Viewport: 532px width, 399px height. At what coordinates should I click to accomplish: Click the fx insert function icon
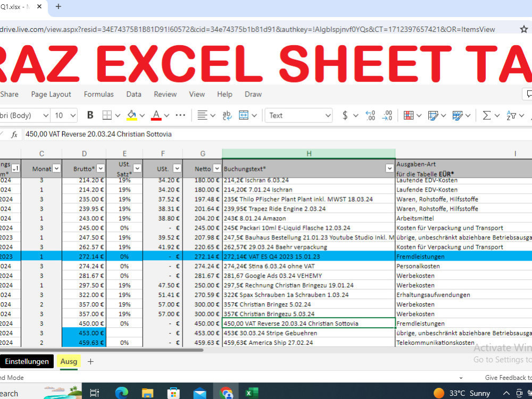14,135
